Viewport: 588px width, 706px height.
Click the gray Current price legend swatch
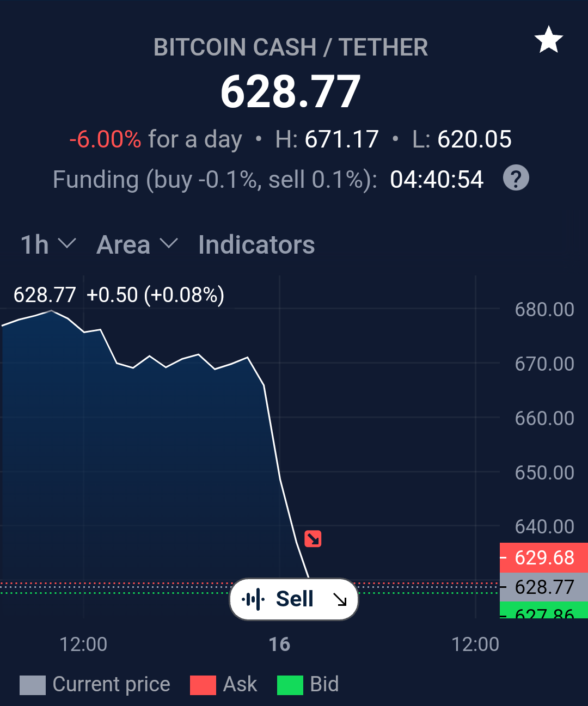point(33,685)
